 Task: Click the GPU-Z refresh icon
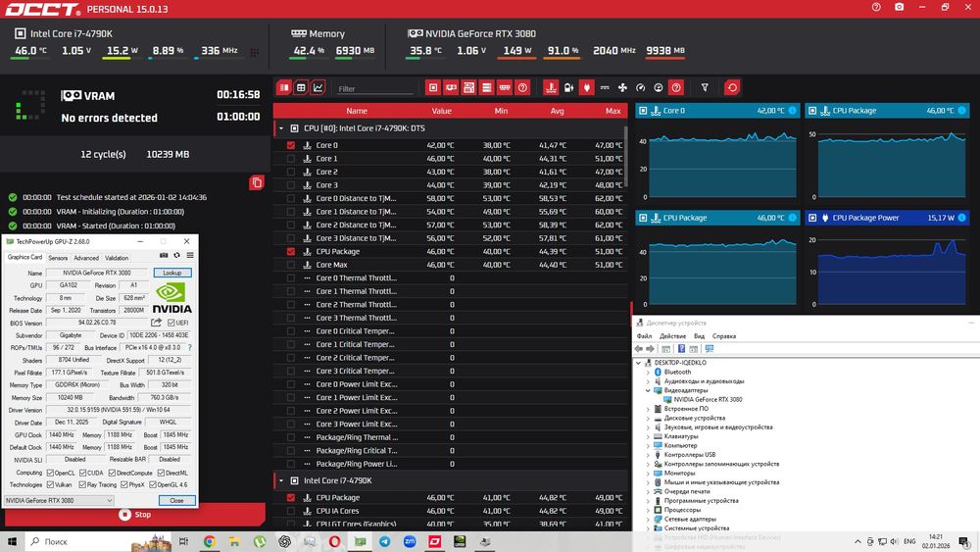[176, 255]
